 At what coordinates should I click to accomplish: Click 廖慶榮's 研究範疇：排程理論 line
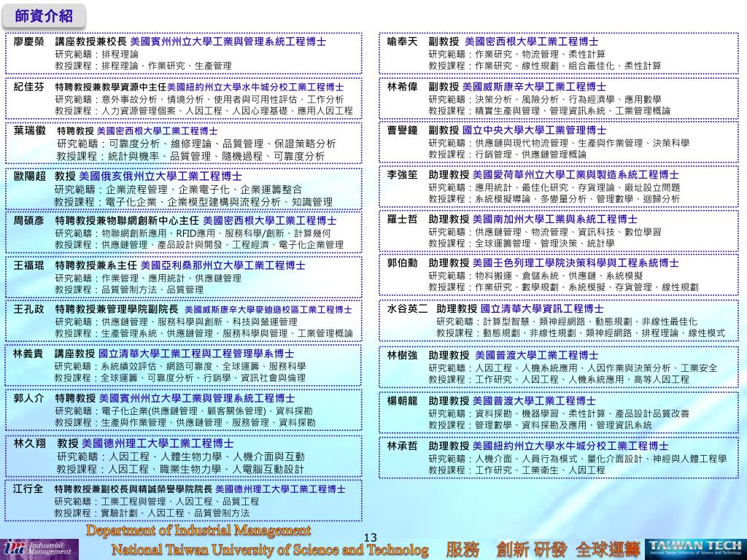pos(97,54)
